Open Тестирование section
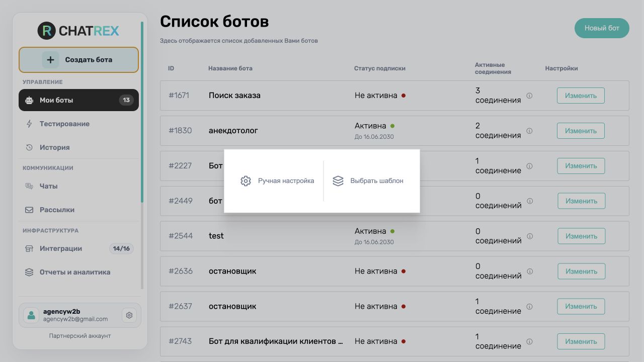Screen dimensions: 644x362 [x=78, y=124]
